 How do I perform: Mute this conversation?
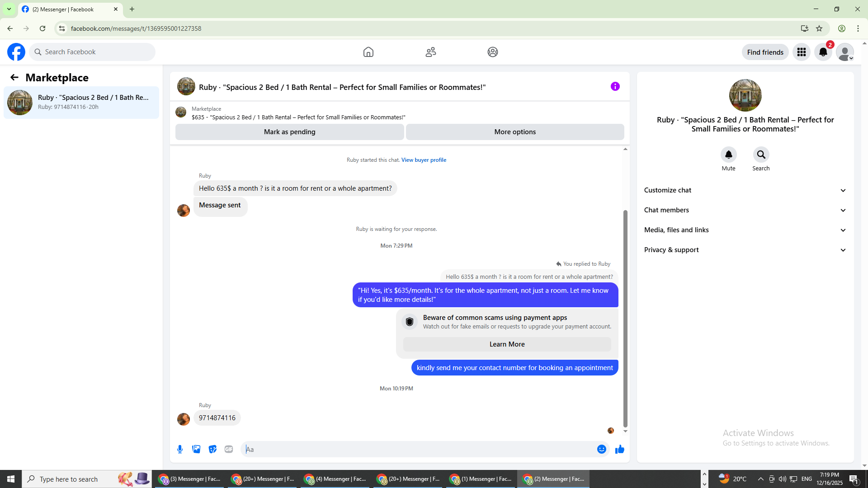[729, 155]
